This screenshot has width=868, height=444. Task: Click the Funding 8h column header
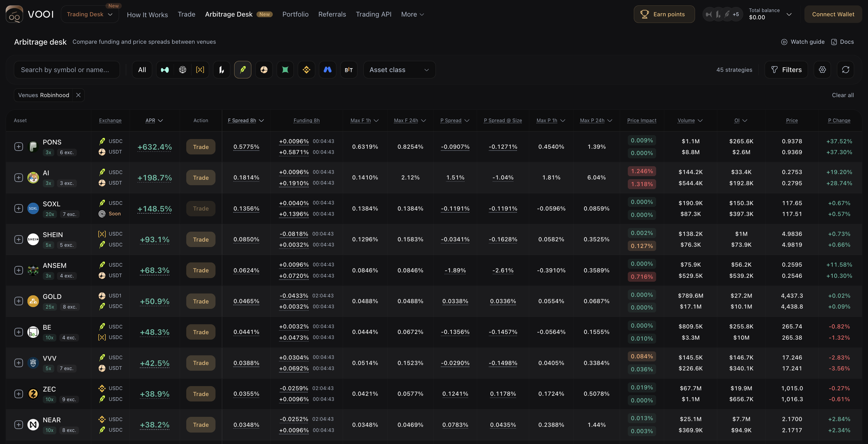click(x=306, y=120)
